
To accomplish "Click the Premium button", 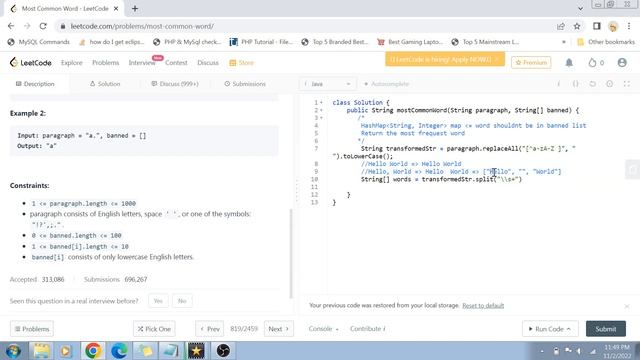I will coord(531,62).
